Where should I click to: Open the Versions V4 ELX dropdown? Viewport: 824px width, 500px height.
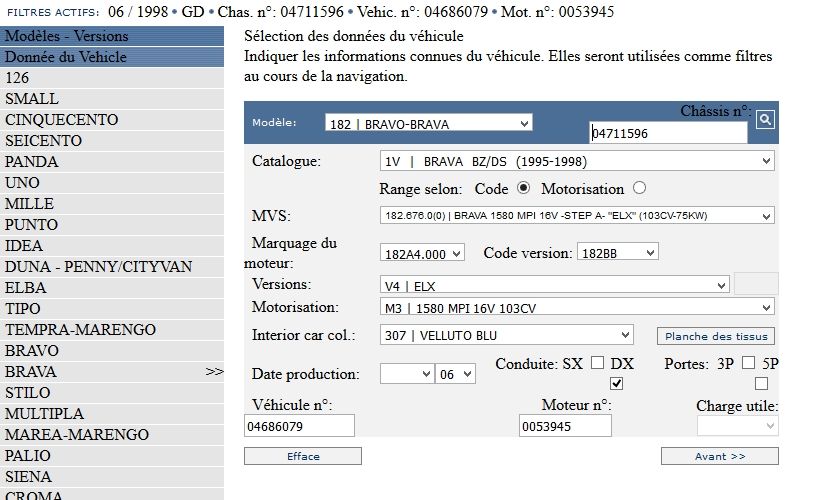[554, 285]
